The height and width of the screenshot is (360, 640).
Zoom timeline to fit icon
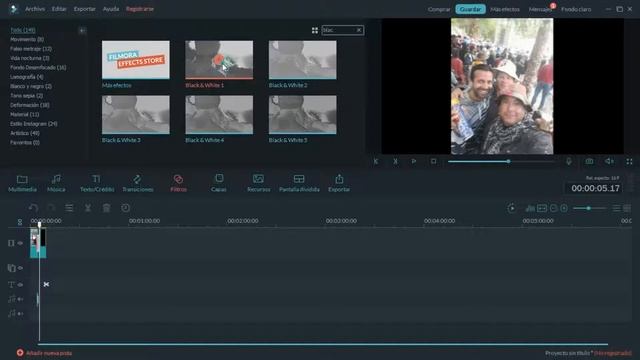tap(542, 209)
